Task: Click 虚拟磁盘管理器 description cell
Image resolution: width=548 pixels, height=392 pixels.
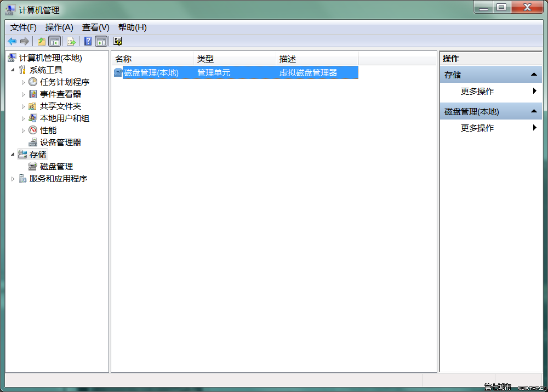Action: click(308, 72)
